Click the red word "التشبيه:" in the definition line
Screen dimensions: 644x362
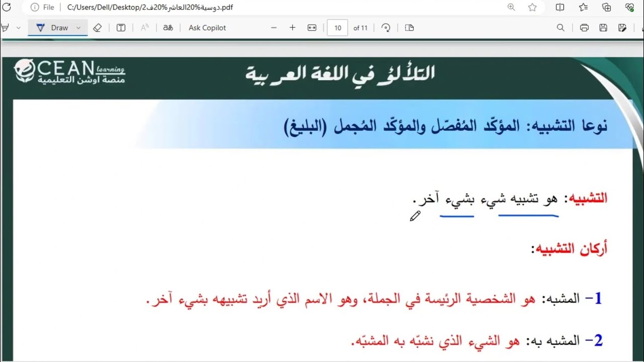(x=587, y=198)
